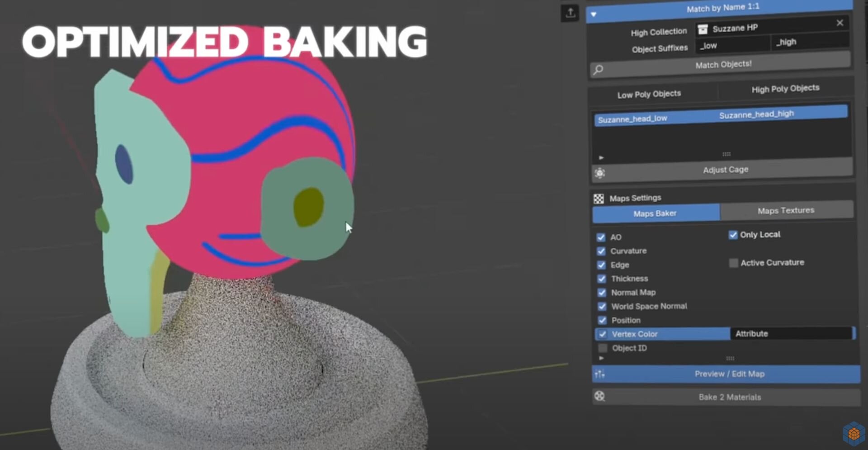Click the orange cube logo icon
The height and width of the screenshot is (450, 868).
(x=854, y=433)
